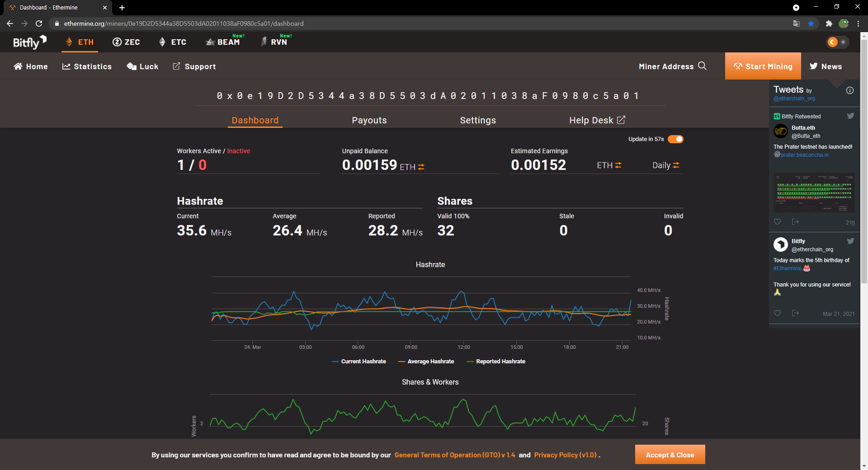Select the Settings tab
Screen dimensions: 868x470
[478, 120]
